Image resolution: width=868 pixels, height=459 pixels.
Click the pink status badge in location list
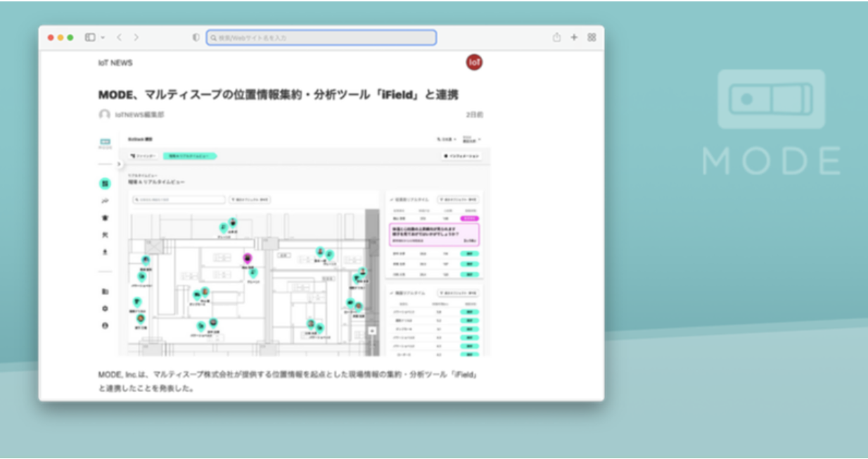[x=468, y=218]
